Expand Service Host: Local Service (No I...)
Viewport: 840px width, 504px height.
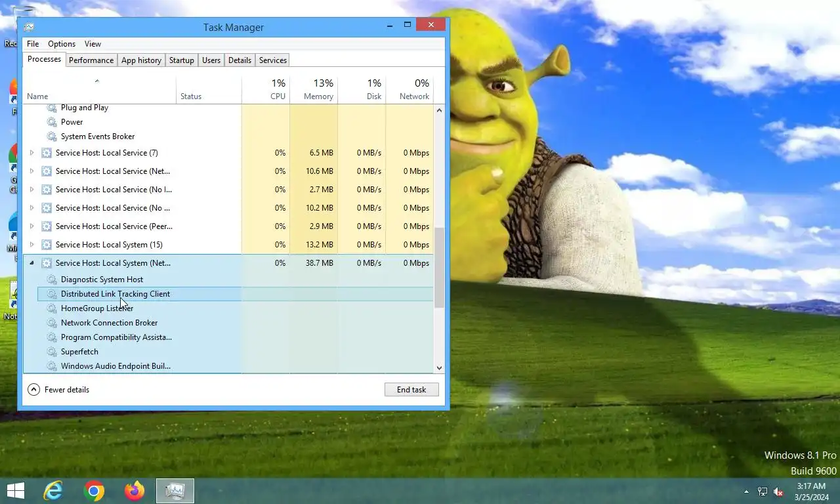[x=31, y=190]
